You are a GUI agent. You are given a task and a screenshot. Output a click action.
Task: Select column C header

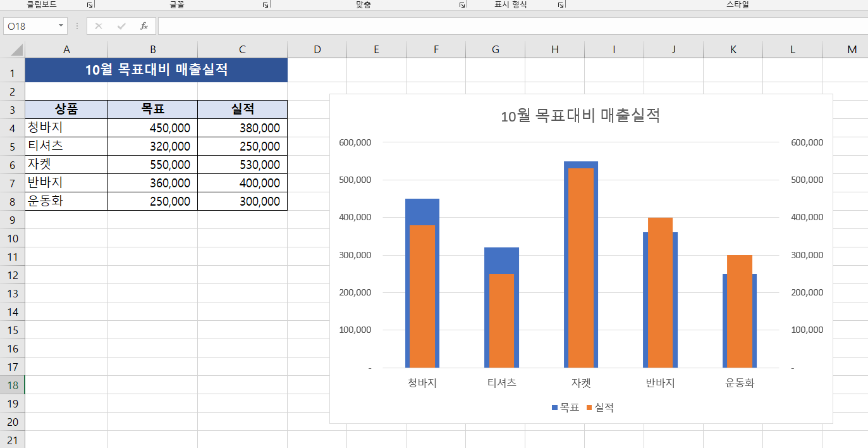[x=242, y=49]
